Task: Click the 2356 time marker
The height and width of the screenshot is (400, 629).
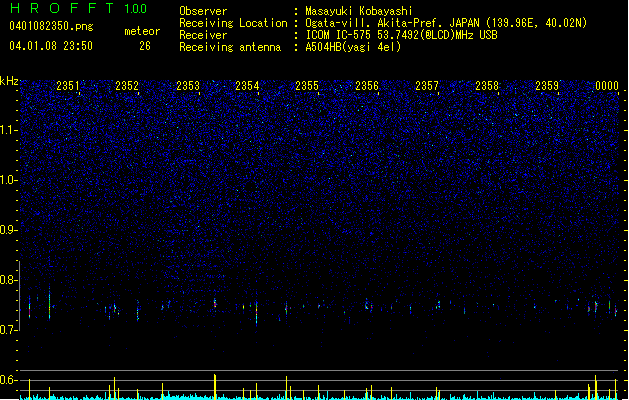Action: click(x=367, y=86)
